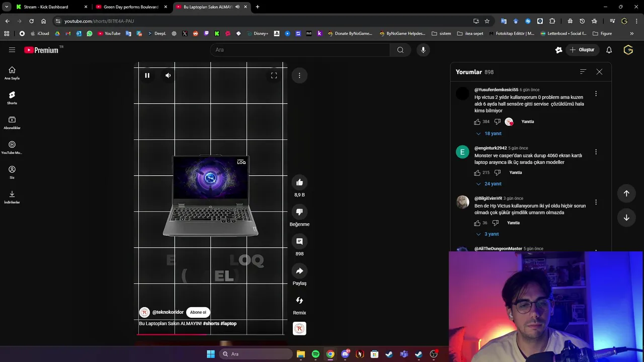
Task: Seek on the Shorts red progress bar
Action: (x=210, y=334)
